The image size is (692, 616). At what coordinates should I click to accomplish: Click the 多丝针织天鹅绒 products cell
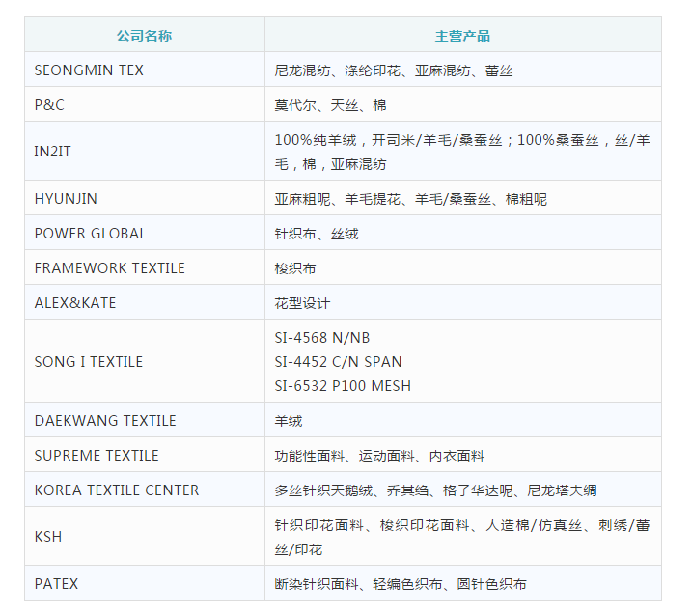tap(462, 490)
